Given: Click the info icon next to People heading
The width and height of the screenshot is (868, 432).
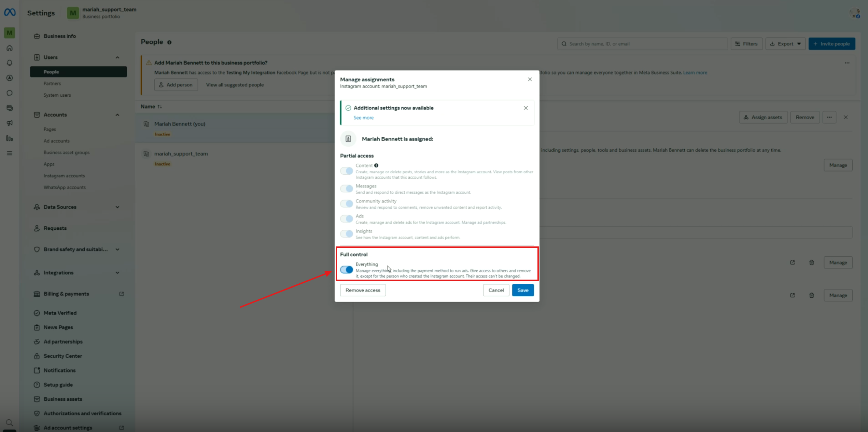Looking at the screenshot, I should coord(169,42).
